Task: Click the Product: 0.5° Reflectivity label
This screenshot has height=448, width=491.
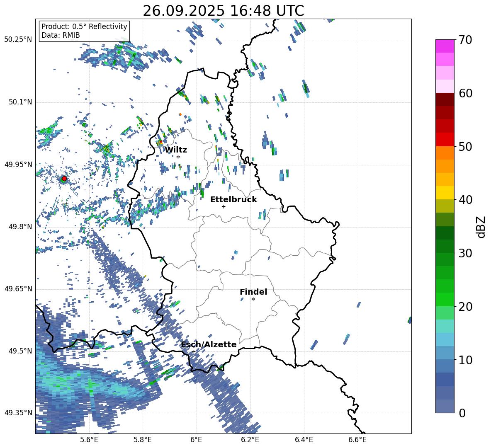Action: pyautogui.click(x=84, y=27)
